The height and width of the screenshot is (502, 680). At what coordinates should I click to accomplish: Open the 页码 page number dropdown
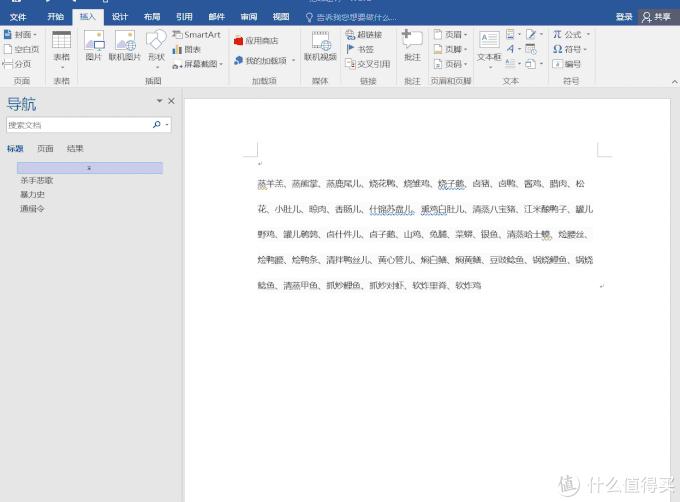tap(451, 64)
